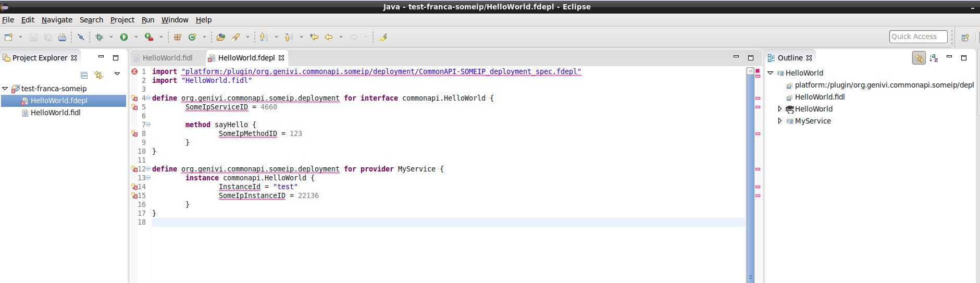Toggle Mark Occurrences highlighter icon
The height and width of the screenshot is (283, 980).
pos(383,37)
